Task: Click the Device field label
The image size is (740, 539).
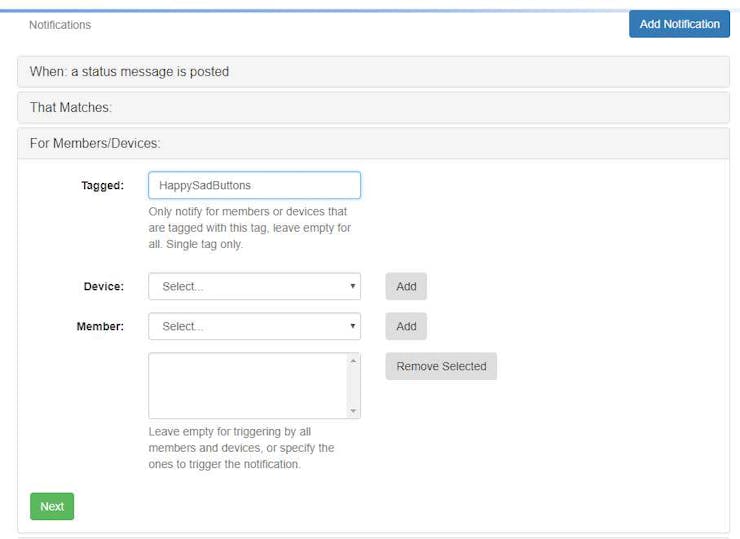Action: coord(104,286)
